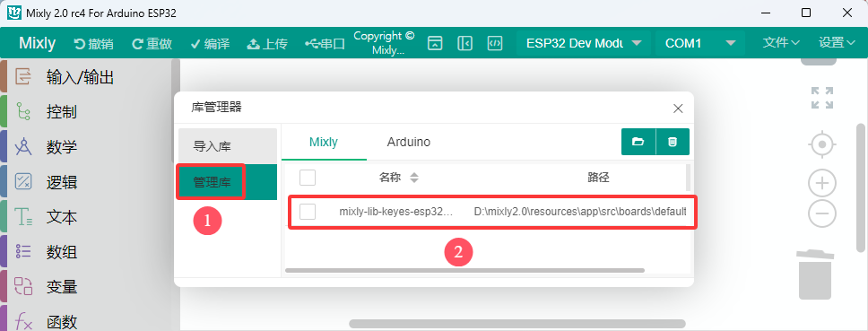
Task: Open the 串口 serial port tool
Action: [x=325, y=44]
